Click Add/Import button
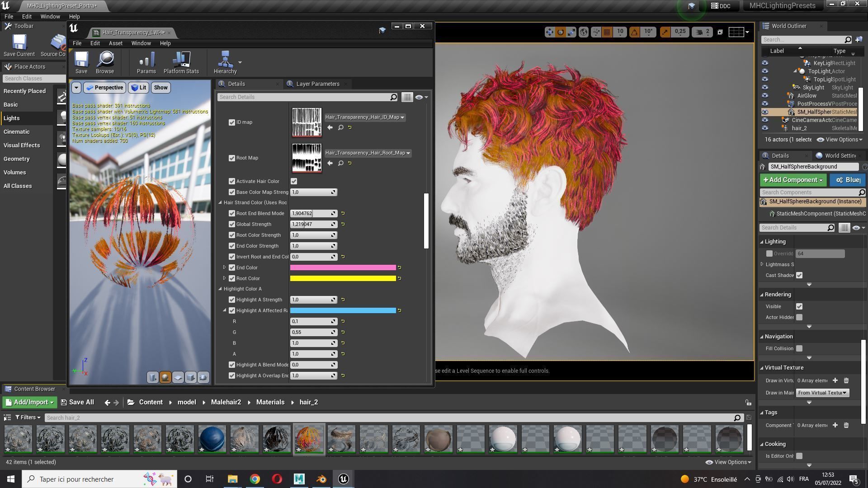 click(x=29, y=402)
